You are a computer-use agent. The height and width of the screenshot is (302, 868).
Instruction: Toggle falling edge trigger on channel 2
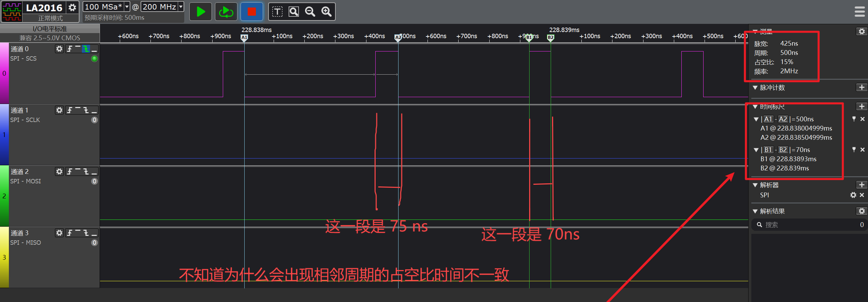click(86, 171)
